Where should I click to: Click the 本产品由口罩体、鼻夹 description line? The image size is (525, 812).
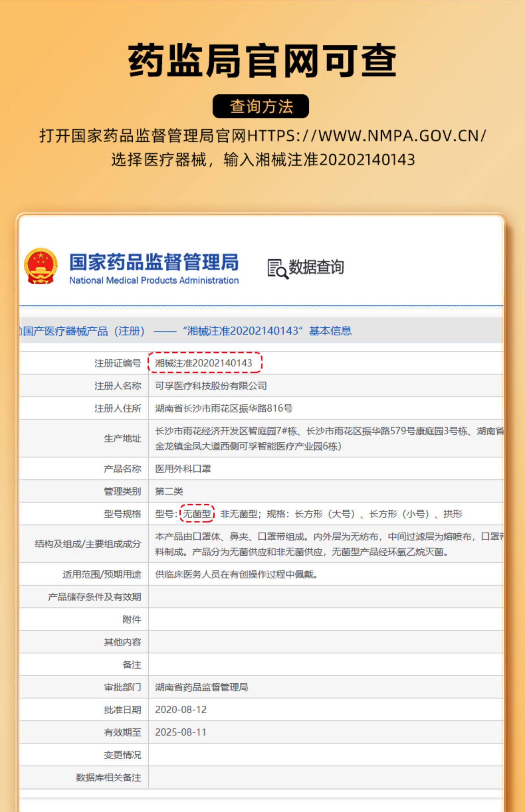(x=329, y=536)
